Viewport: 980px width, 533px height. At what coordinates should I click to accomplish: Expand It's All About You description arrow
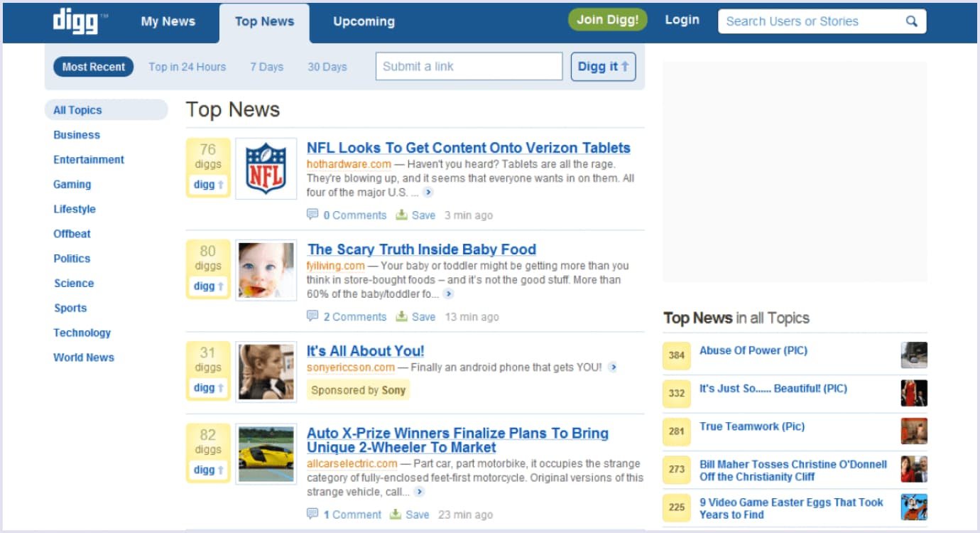tap(613, 367)
